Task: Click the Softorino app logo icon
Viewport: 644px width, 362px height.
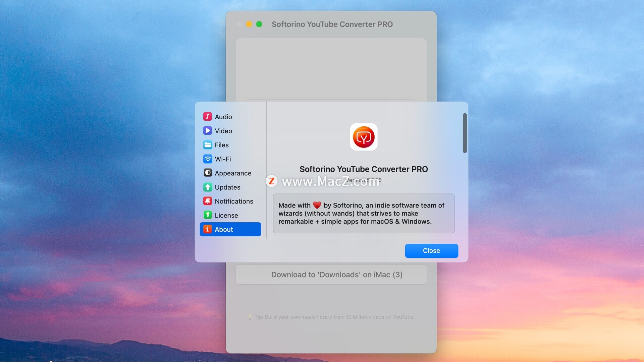Action: tap(364, 137)
